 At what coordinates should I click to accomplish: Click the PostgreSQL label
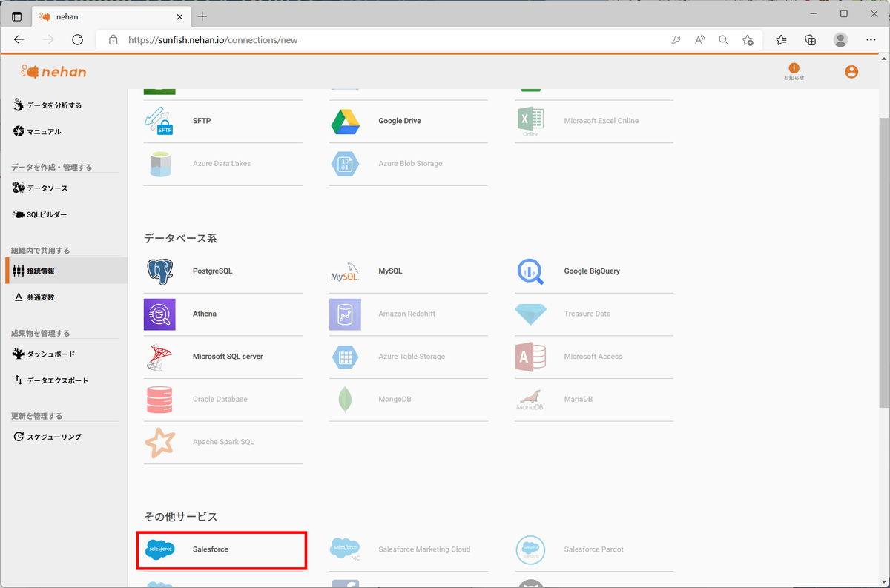click(x=212, y=271)
